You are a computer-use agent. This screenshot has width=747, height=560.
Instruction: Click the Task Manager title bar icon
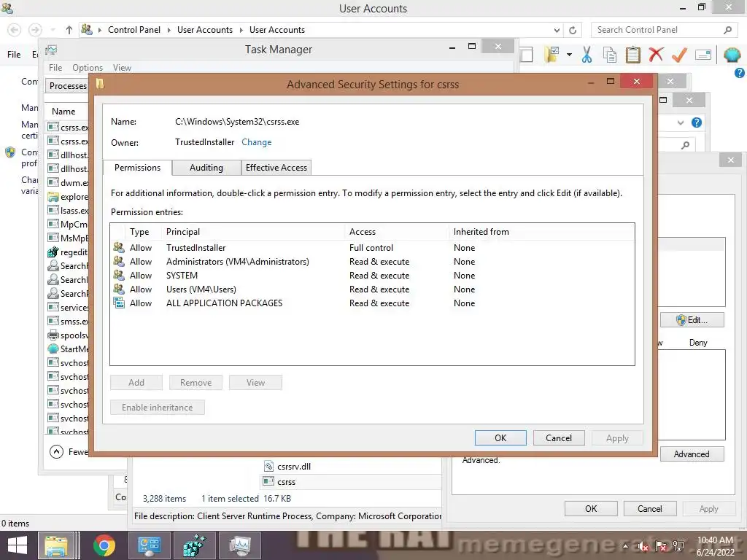(x=51, y=50)
